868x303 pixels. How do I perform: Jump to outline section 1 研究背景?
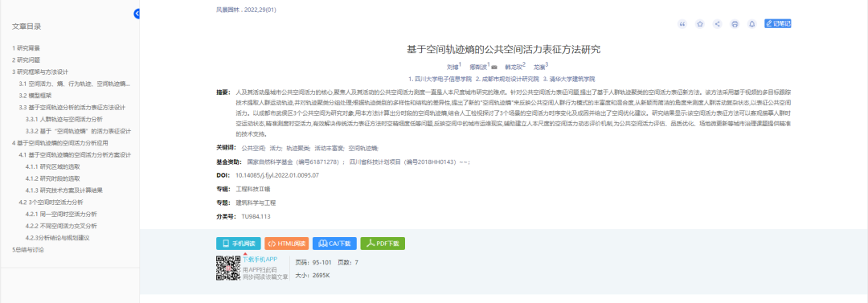(x=26, y=47)
